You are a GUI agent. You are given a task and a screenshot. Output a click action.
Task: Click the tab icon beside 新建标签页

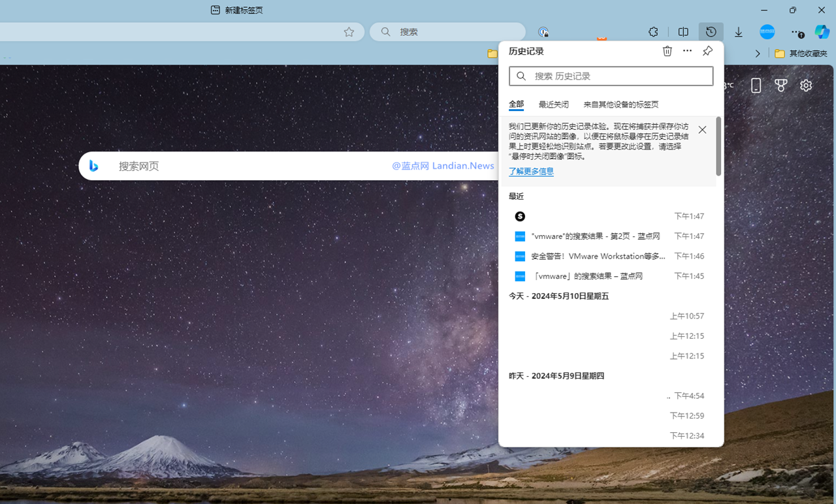pos(215,10)
